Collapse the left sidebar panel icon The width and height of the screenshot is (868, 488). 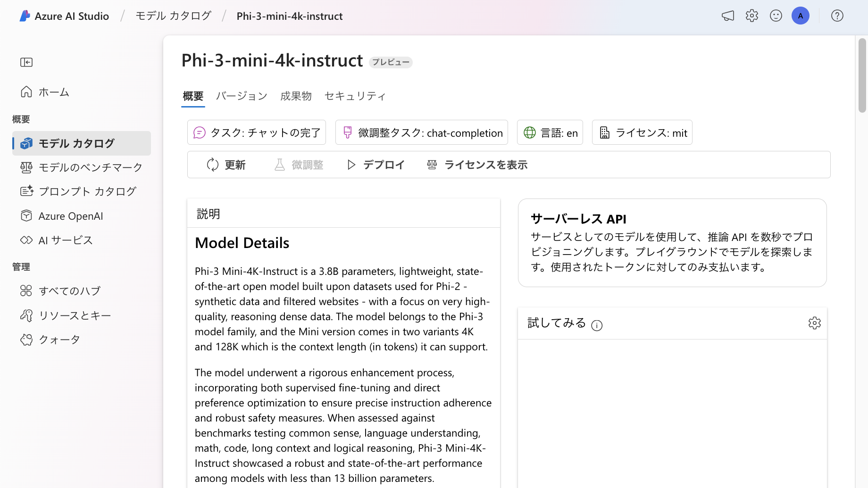pos(26,62)
